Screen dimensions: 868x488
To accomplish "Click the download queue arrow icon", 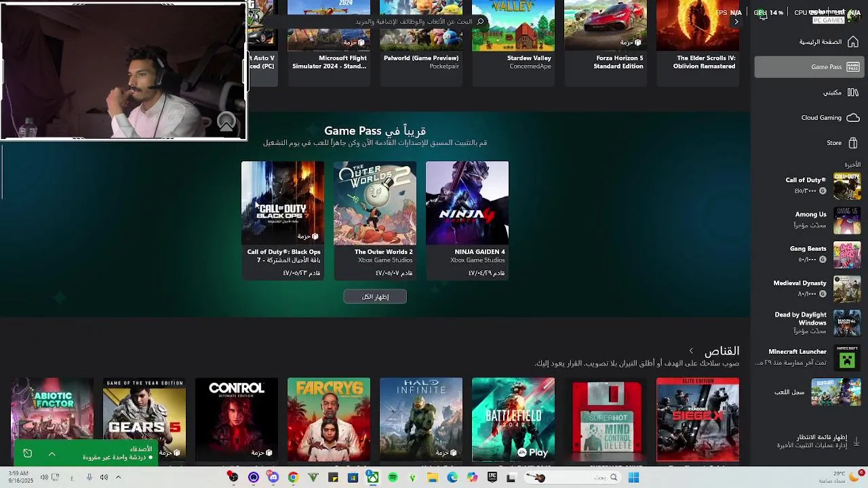I will [x=856, y=441].
